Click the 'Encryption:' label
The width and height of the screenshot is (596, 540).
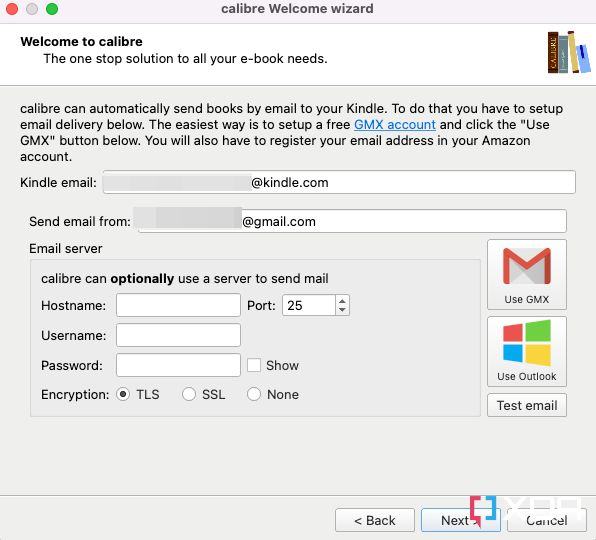(x=75, y=394)
